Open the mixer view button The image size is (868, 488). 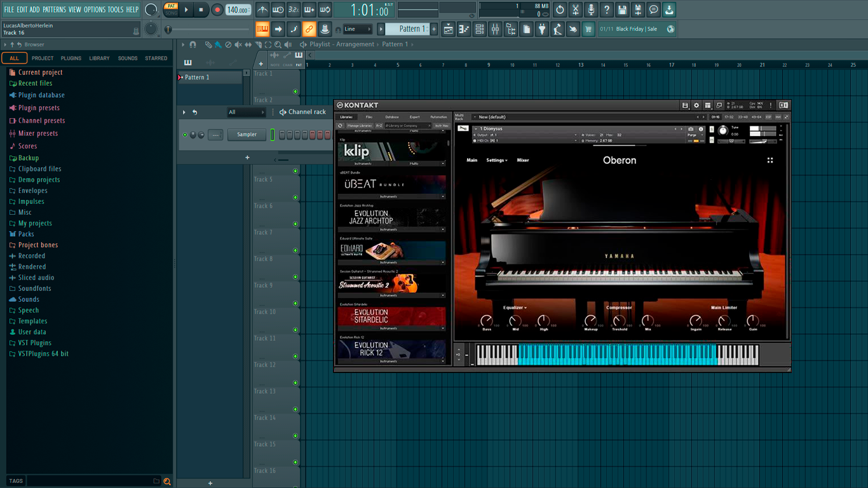coord(495,29)
